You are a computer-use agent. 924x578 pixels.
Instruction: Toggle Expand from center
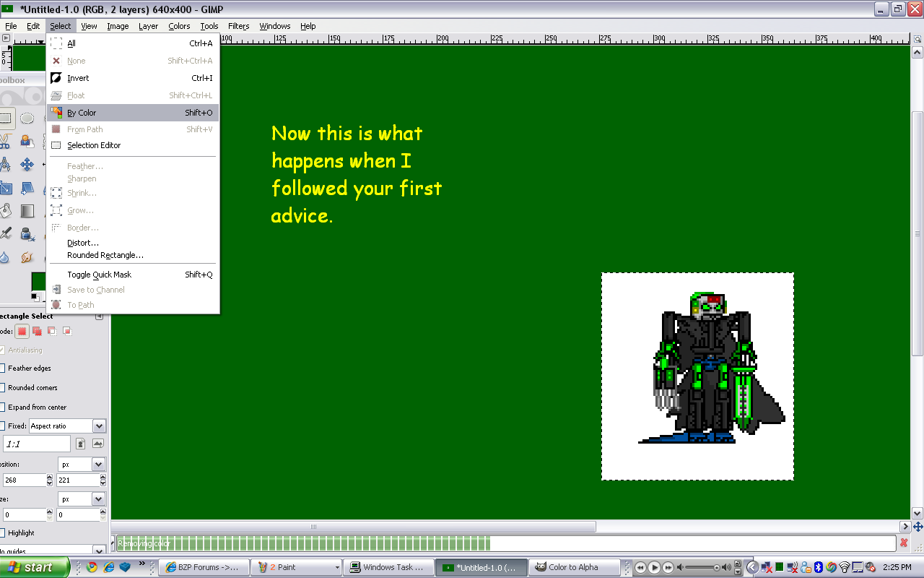tap(2, 407)
